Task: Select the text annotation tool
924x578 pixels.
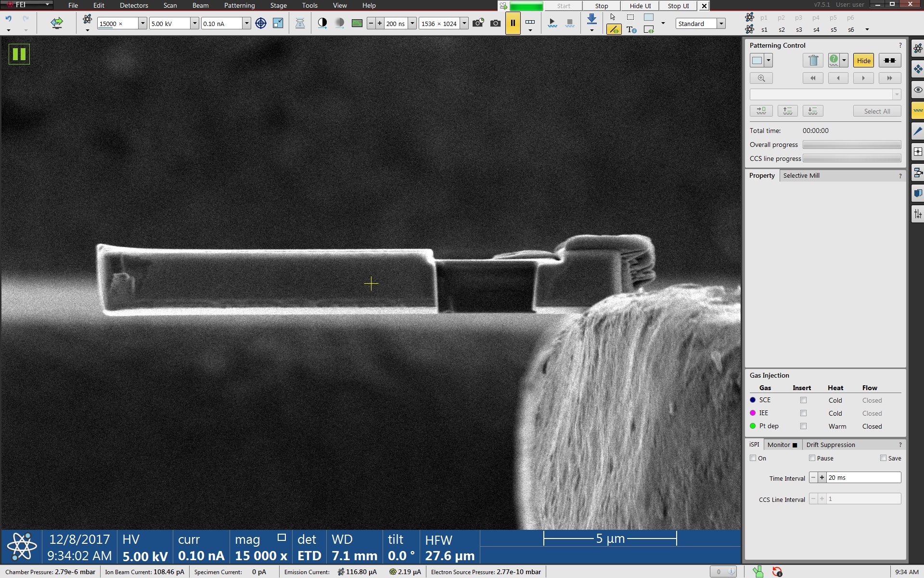Action: (x=631, y=30)
